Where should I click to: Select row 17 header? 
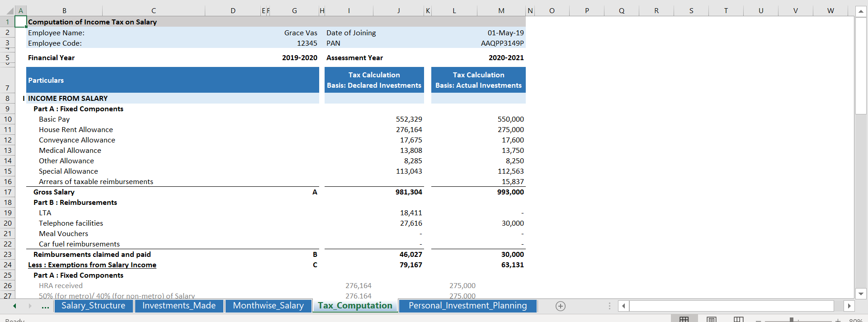point(8,192)
